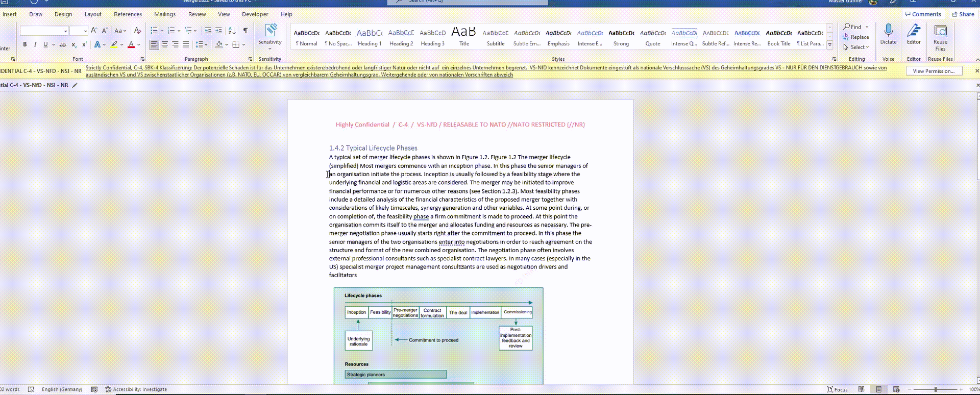Switch to Print Layout view
980x395 pixels.
click(x=879, y=389)
